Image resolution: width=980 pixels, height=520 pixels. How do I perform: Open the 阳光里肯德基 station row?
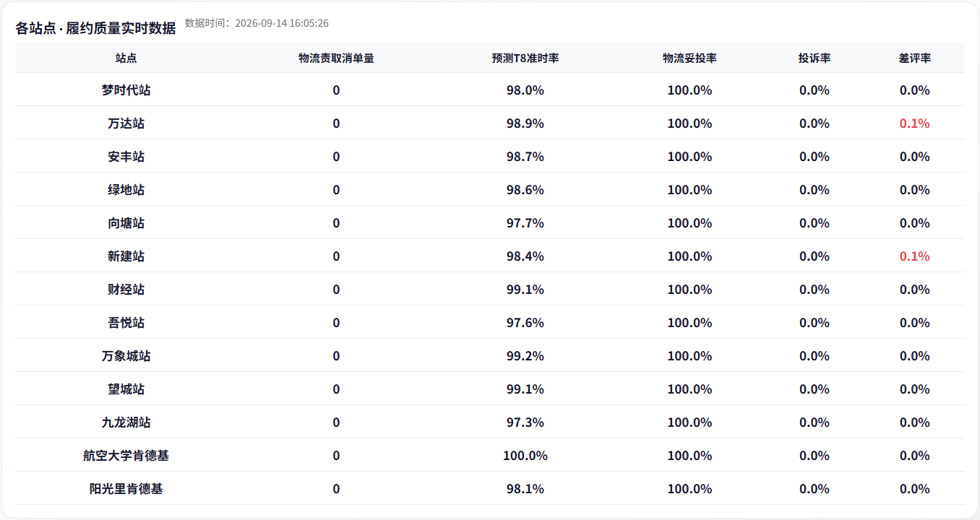point(490,489)
